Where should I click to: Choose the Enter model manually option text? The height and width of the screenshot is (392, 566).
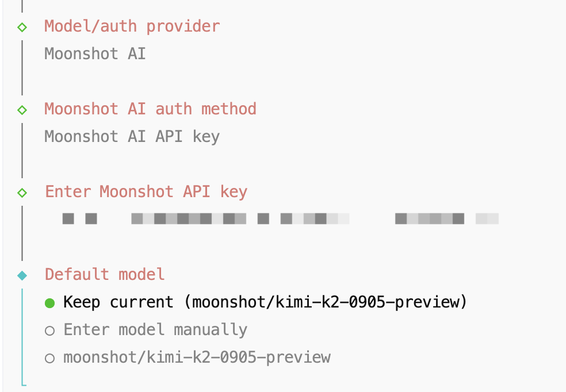coord(155,330)
